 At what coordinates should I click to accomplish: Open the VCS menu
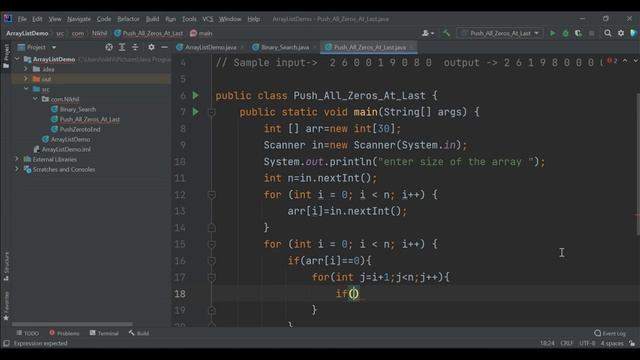point(208,19)
